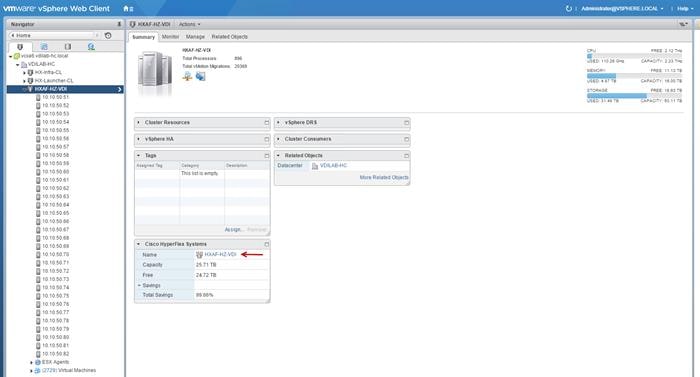The image size is (700, 377).
Task: Expand the vSphere HA portlet
Action: click(x=139, y=139)
